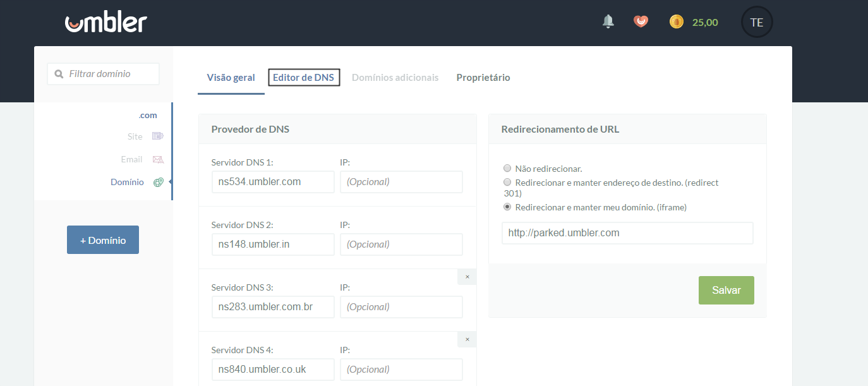Click the Email envelope icon
Screen dimensions: 868x386
click(x=158, y=159)
